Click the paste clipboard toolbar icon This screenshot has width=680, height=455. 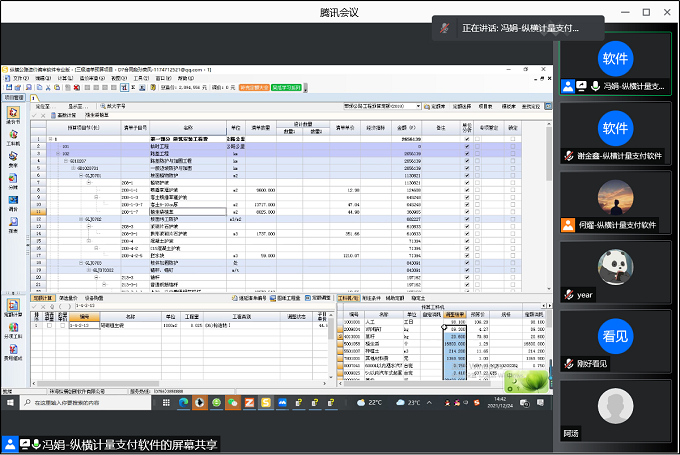coord(56,88)
